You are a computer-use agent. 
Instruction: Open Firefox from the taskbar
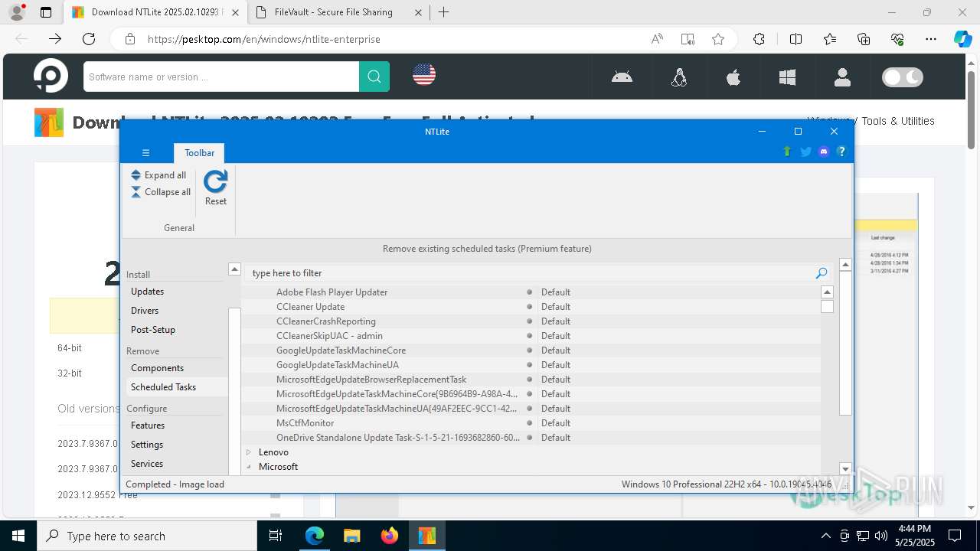[x=390, y=536]
